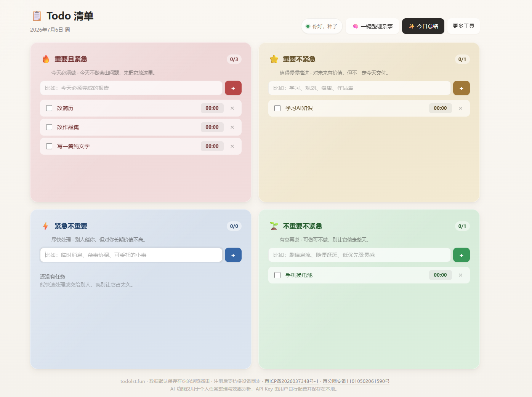Click the 紧急不重要 task input field

pos(131,255)
